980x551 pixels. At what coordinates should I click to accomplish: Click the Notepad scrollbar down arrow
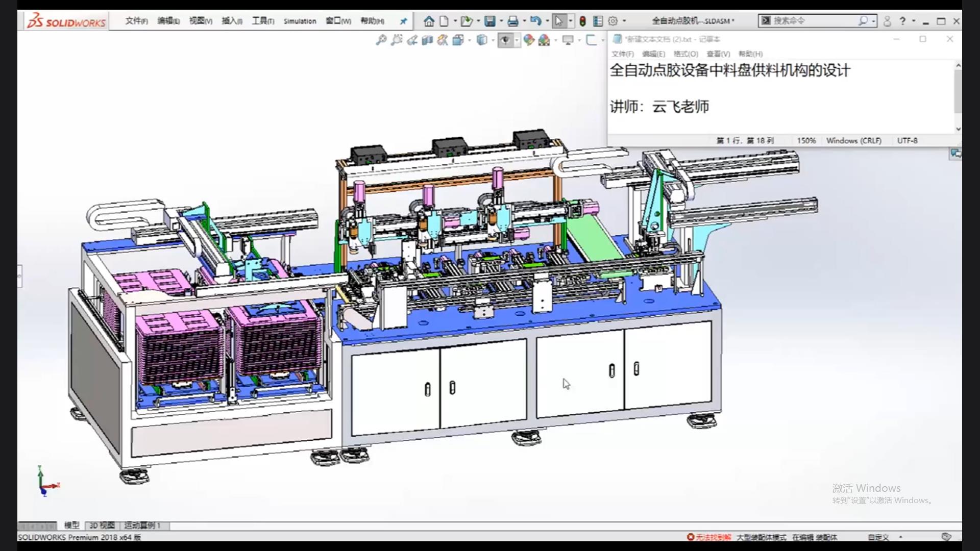(958, 129)
